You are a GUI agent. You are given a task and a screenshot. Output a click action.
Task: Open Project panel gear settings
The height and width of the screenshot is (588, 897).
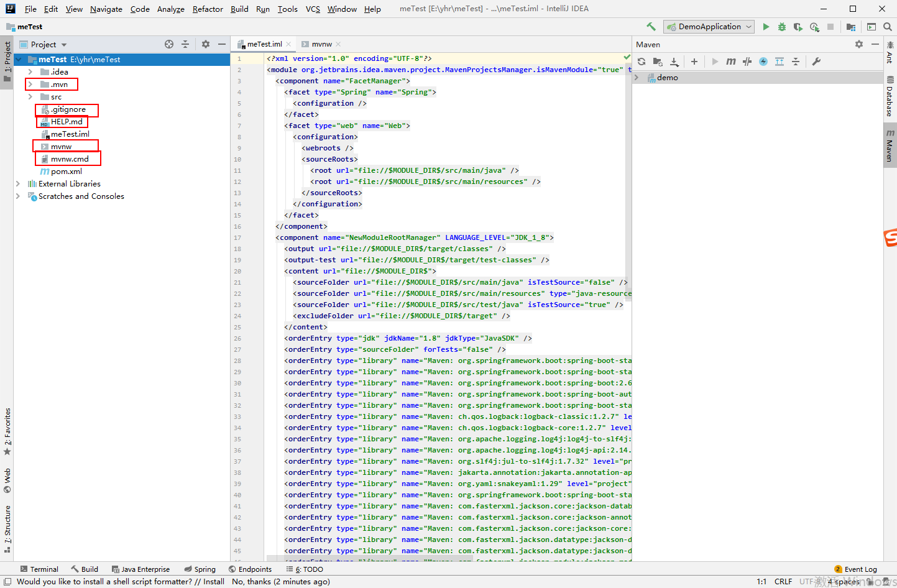click(x=206, y=44)
